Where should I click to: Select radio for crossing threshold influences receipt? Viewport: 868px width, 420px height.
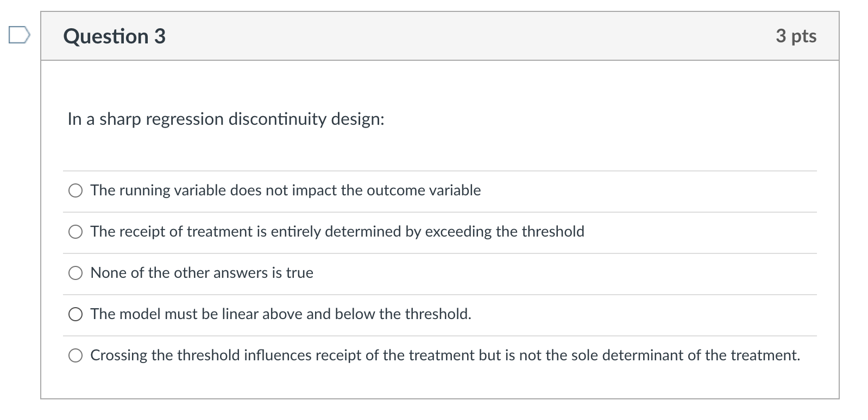pos(76,355)
